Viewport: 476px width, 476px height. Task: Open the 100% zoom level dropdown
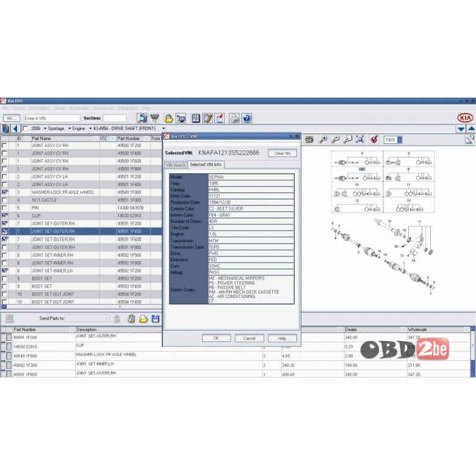click(x=400, y=140)
